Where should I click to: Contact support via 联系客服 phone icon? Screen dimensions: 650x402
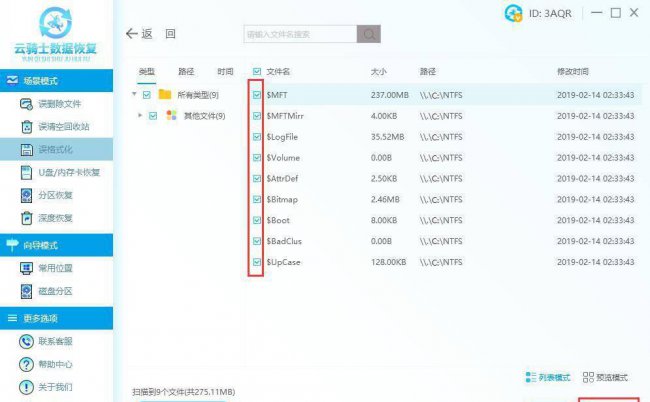click(27, 341)
